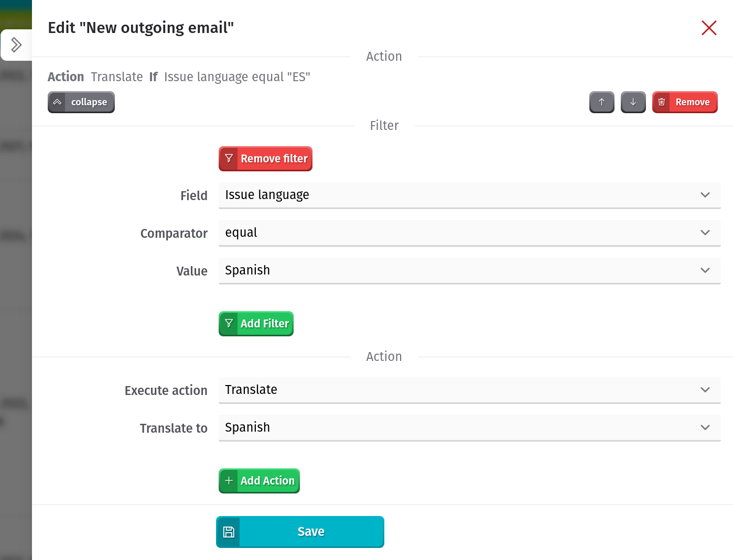
Task: Expand the sidebar with the chevron arrow
Action: [x=16, y=45]
